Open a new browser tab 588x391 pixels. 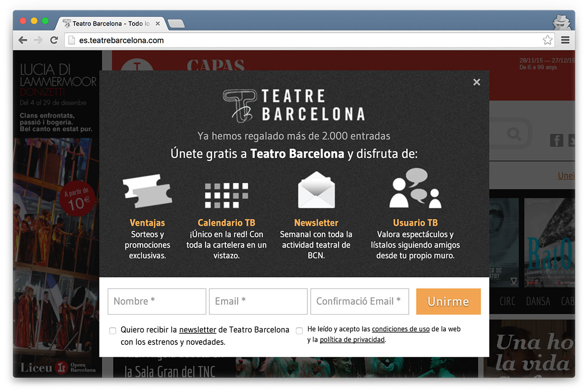(176, 24)
